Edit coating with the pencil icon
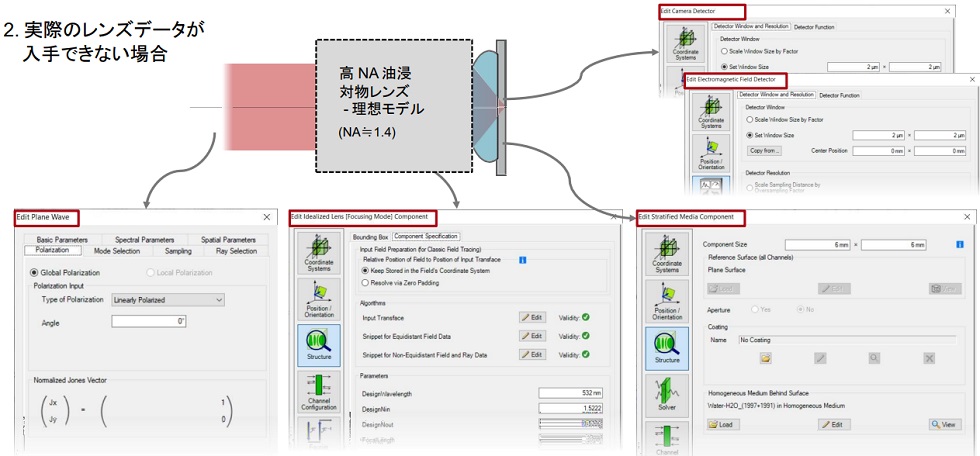Viewport: 980px width, 456px height. pyautogui.click(x=821, y=358)
